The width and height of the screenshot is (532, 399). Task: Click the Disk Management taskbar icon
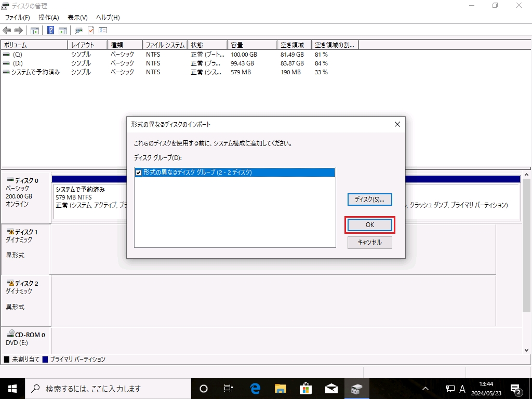click(356, 389)
